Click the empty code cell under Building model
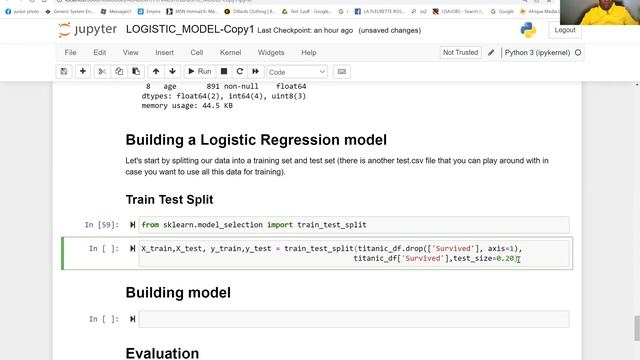Viewport: 640px width, 360px height. click(x=354, y=319)
